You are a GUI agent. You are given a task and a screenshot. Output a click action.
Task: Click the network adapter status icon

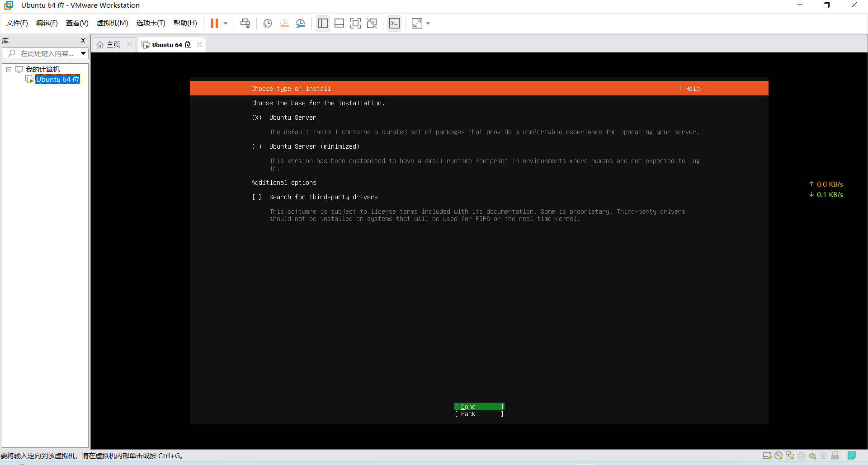[790, 456]
